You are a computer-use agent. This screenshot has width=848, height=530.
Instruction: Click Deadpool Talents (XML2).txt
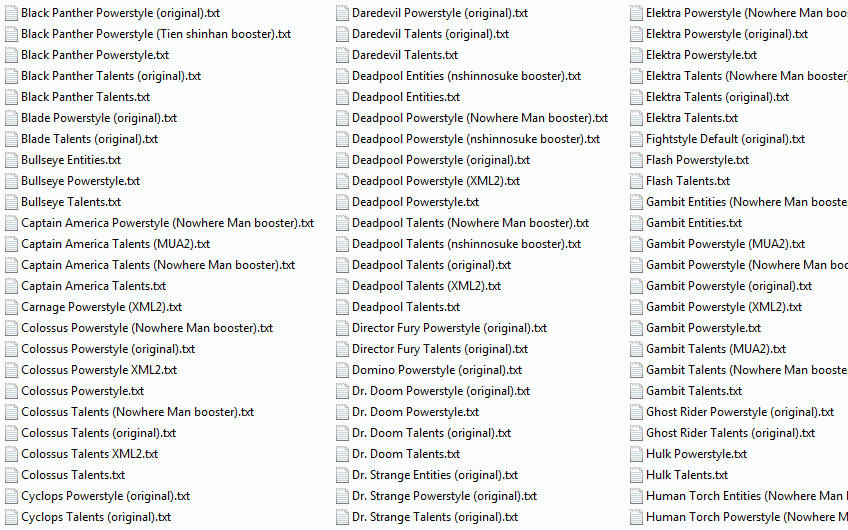point(426,286)
